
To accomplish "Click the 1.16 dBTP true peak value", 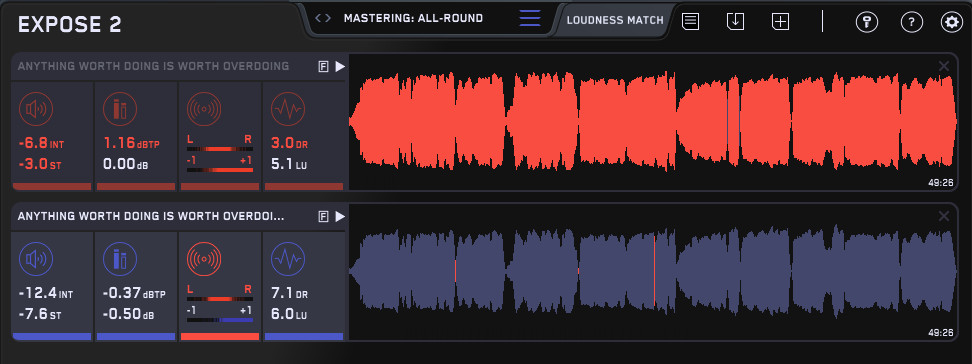I will click(131, 144).
